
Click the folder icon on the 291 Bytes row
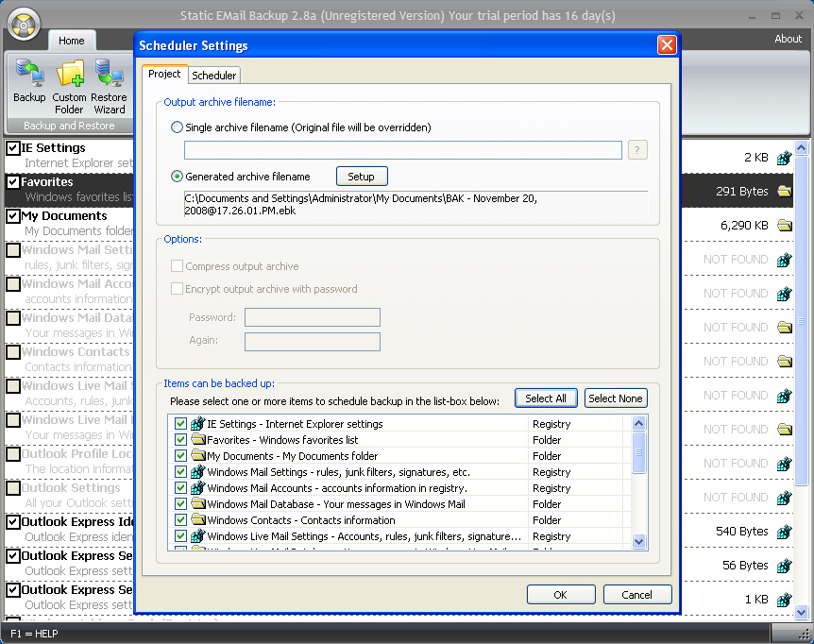coord(785,190)
